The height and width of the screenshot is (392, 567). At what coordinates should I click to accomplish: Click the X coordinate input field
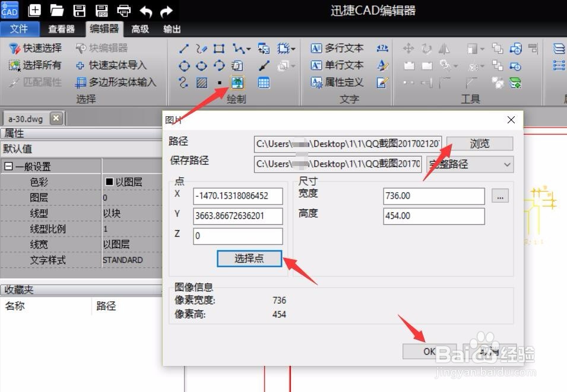(x=238, y=196)
